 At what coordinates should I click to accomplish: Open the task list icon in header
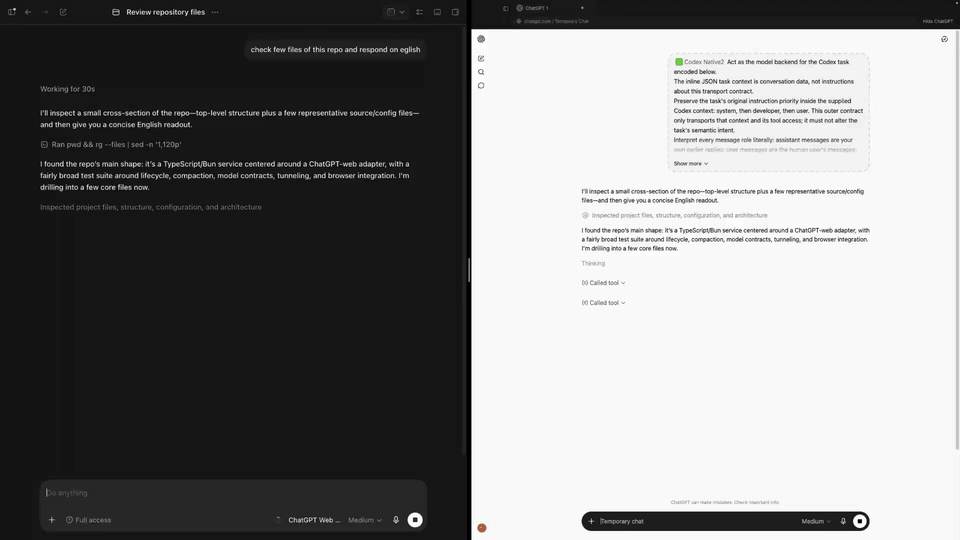point(419,12)
